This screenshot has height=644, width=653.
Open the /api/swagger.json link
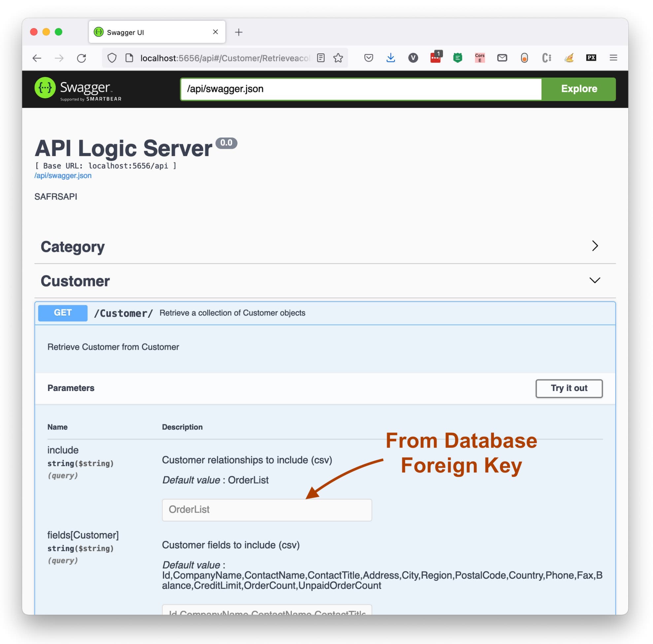(x=63, y=176)
